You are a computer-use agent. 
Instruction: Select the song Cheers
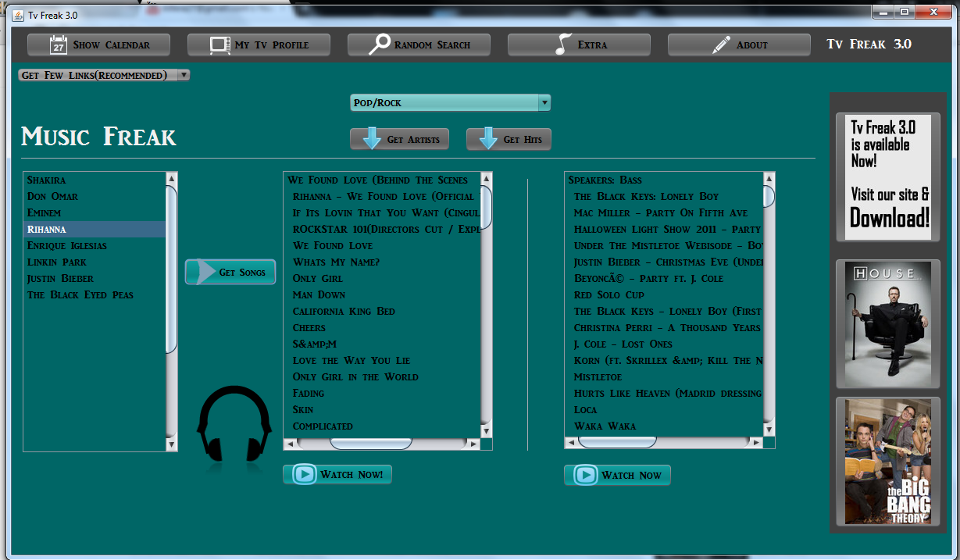click(382, 327)
